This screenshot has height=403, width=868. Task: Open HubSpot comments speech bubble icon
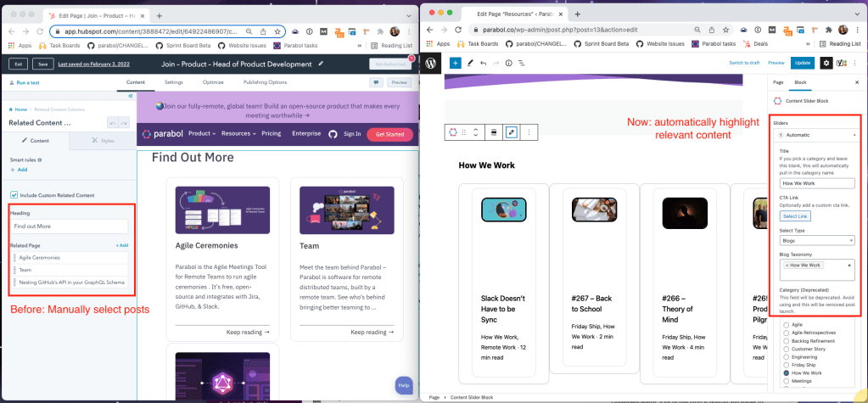[377, 82]
